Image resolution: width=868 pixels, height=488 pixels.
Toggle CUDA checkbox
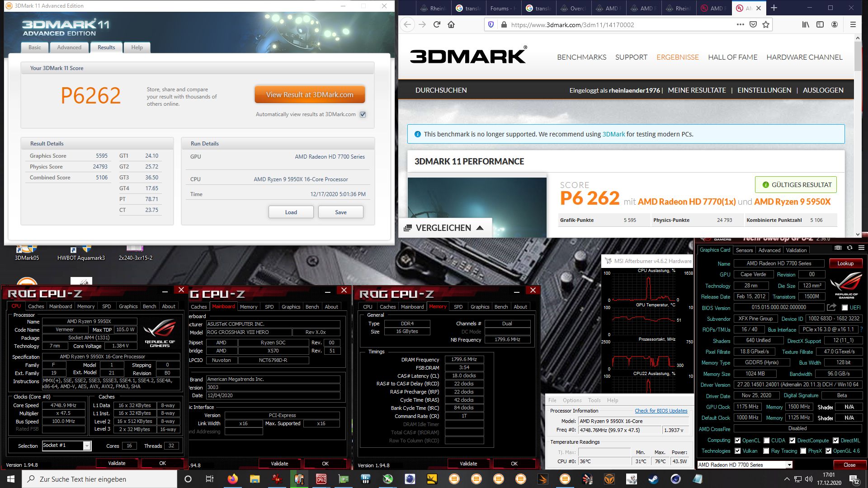(x=766, y=441)
